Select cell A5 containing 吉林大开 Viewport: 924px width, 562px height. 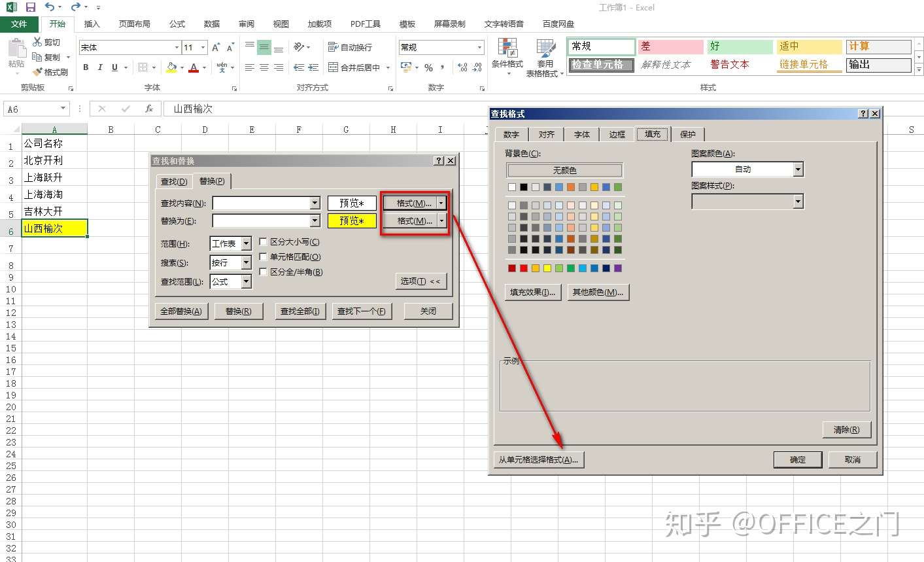point(54,211)
